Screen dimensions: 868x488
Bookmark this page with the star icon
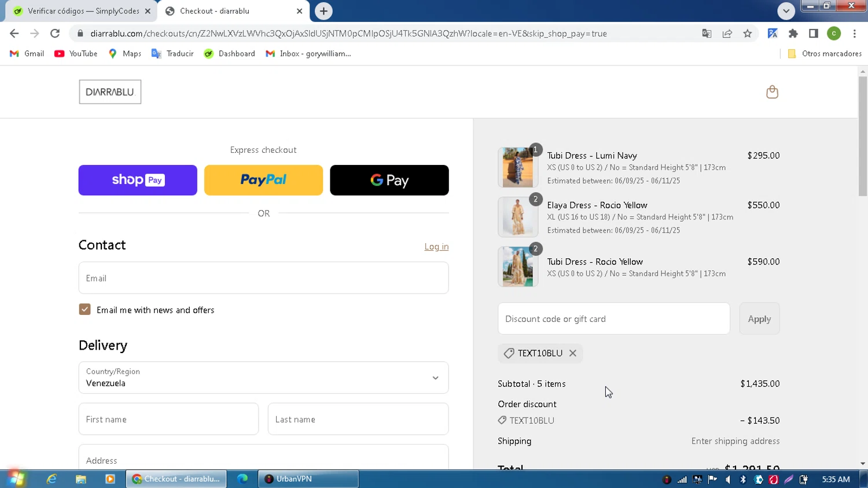click(748, 34)
